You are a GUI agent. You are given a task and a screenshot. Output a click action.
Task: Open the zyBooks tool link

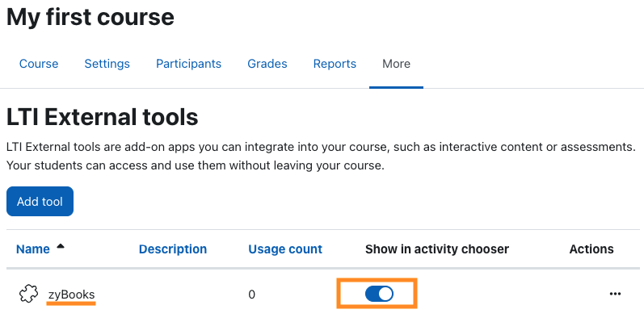click(71, 295)
